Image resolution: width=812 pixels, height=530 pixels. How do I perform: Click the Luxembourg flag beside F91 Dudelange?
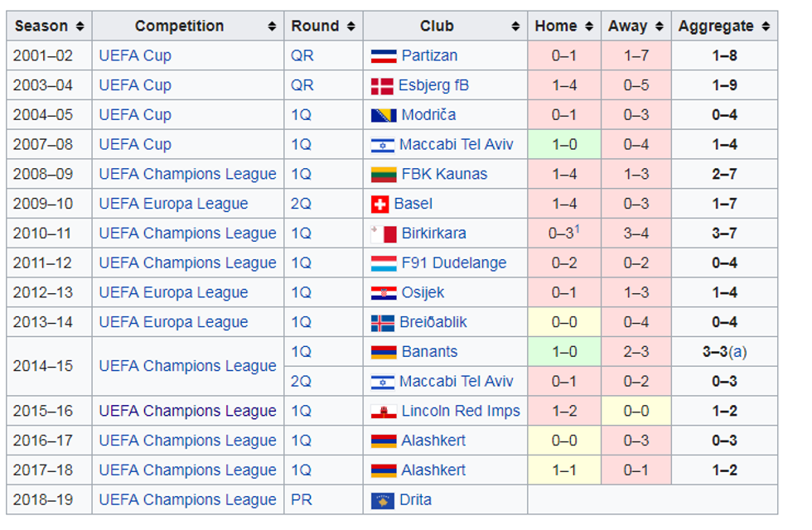384,263
